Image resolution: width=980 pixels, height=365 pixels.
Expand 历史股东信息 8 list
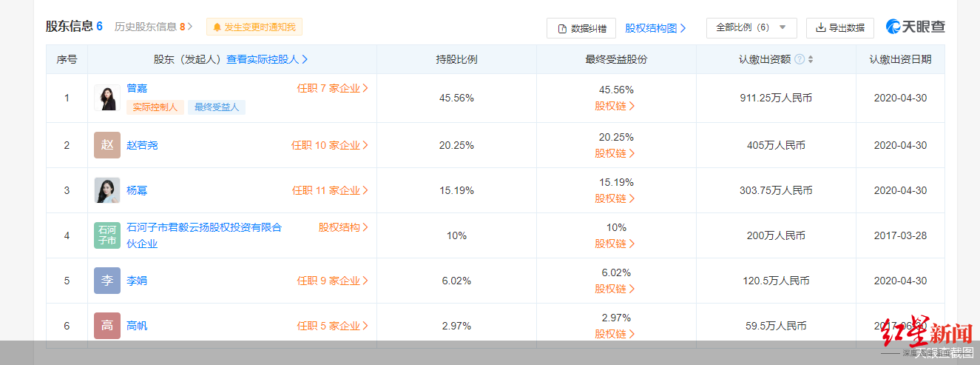coord(153,27)
